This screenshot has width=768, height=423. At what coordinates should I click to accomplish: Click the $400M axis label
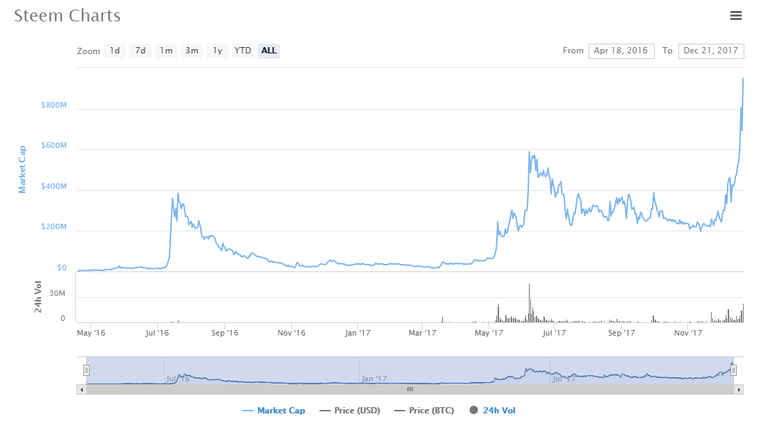(54, 187)
